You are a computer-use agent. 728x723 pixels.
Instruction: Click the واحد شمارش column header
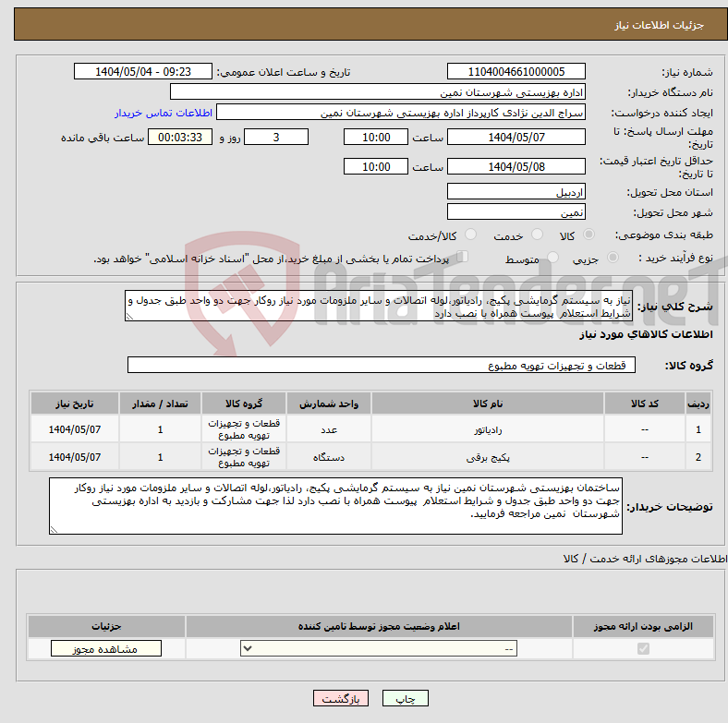pos(329,404)
